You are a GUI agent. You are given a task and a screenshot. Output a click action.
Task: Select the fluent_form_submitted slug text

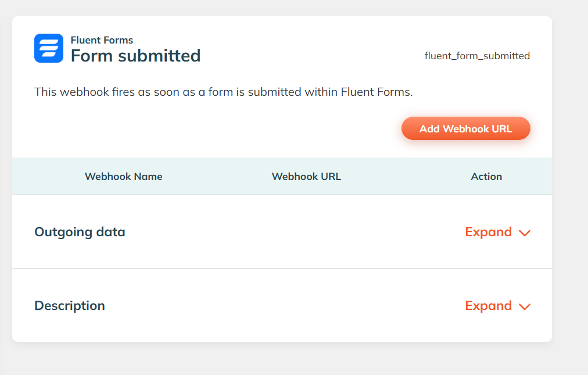click(477, 56)
